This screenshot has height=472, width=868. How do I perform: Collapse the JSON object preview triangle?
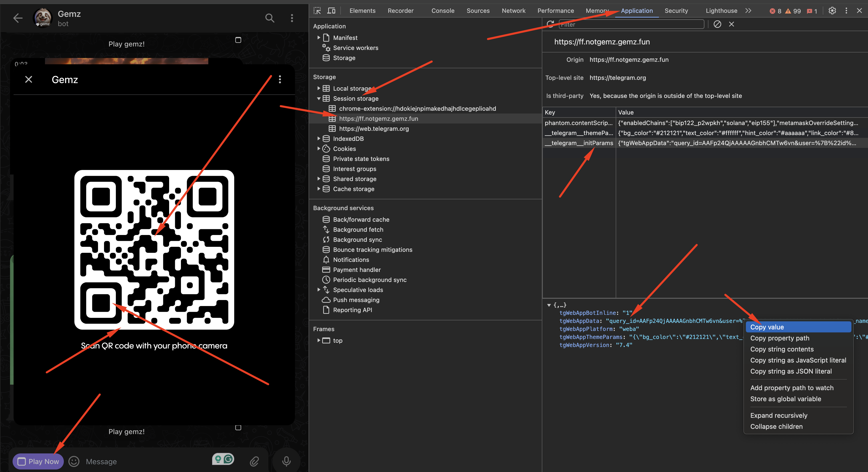coord(549,305)
